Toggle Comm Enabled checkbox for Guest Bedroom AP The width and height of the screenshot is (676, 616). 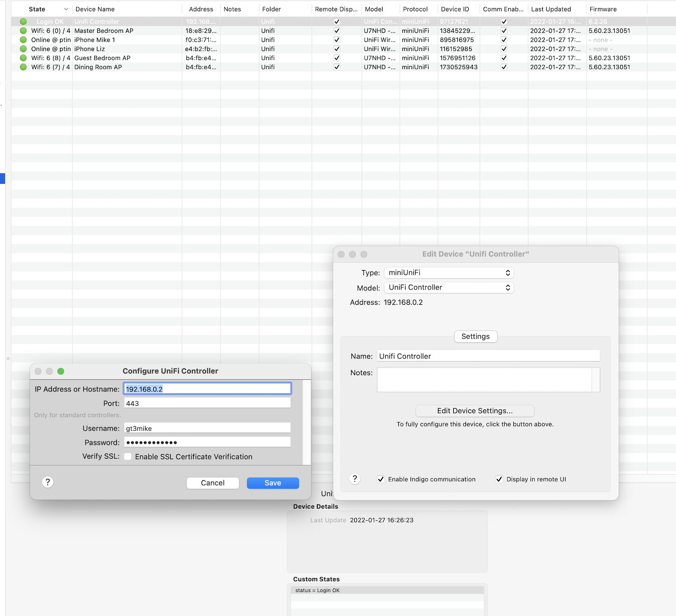pyautogui.click(x=504, y=58)
